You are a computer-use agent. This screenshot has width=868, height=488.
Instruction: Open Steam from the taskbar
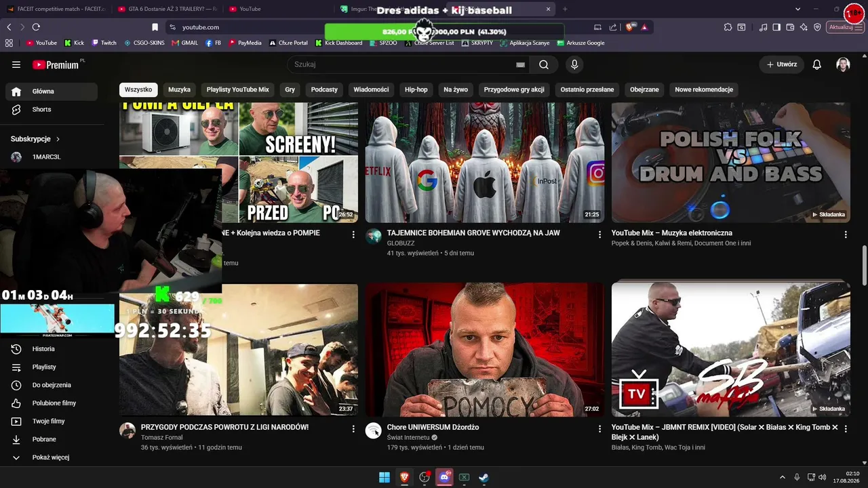(x=484, y=477)
